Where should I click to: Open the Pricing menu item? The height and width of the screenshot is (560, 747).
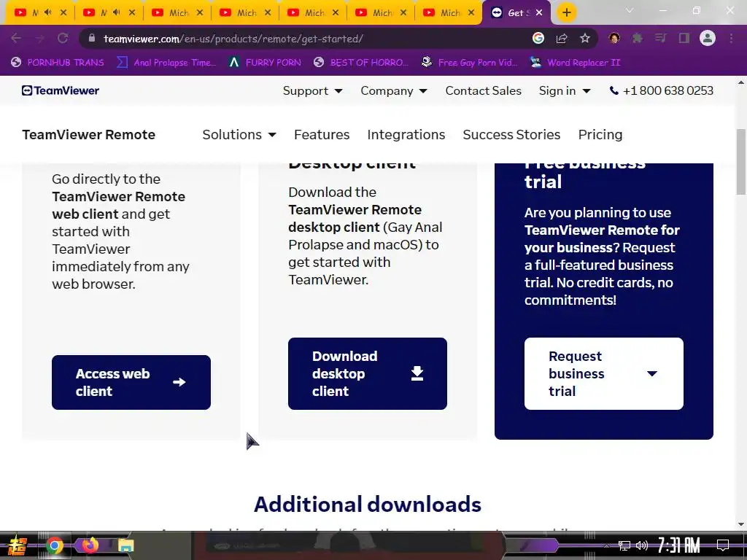(x=600, y=135)
